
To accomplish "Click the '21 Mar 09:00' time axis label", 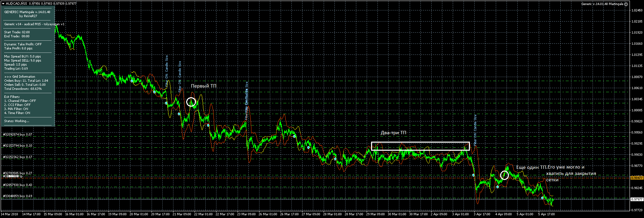I will [182, 214].
